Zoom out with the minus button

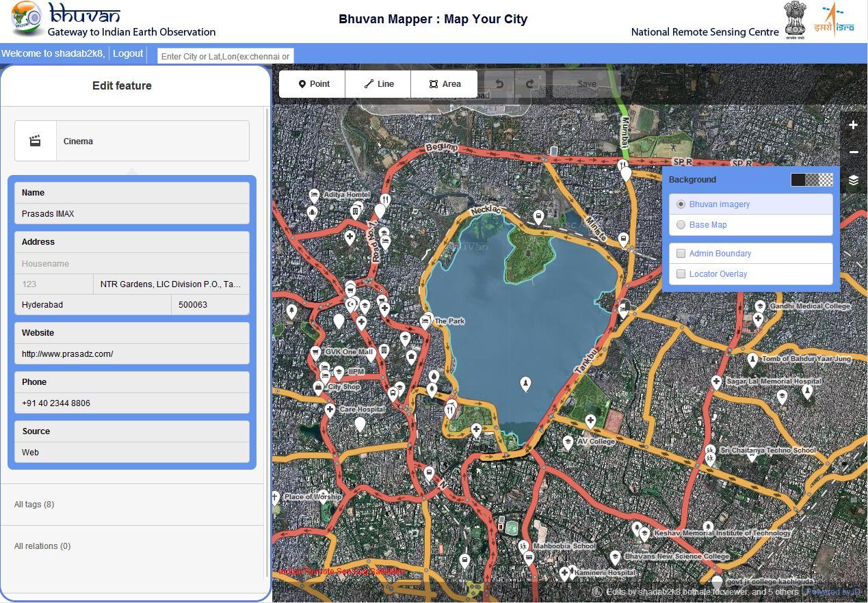click(x=854, y=152)
